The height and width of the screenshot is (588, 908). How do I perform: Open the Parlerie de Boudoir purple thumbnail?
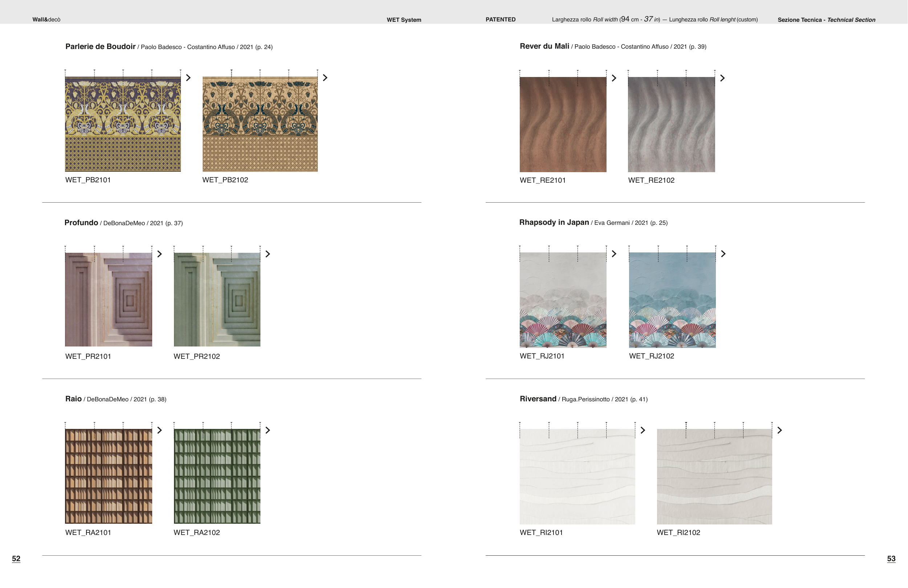tap(123, 124)
